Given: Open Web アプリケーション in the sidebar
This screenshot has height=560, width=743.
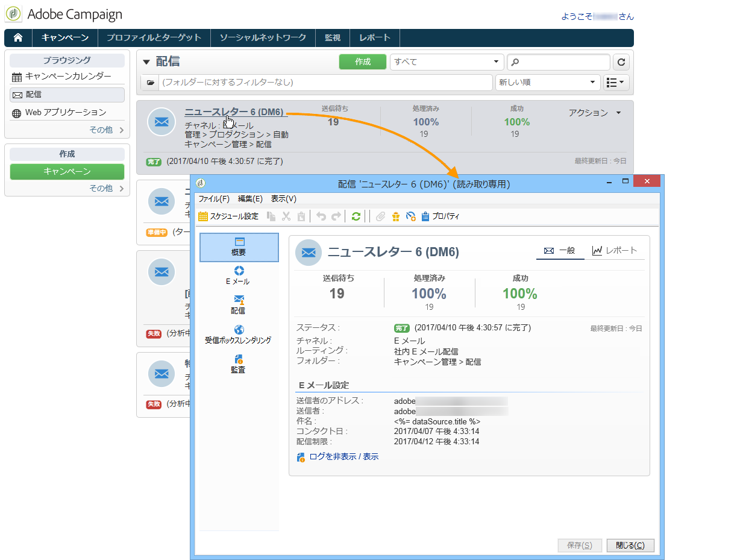Looking at the screenshot, I should (x=67, y=113).
